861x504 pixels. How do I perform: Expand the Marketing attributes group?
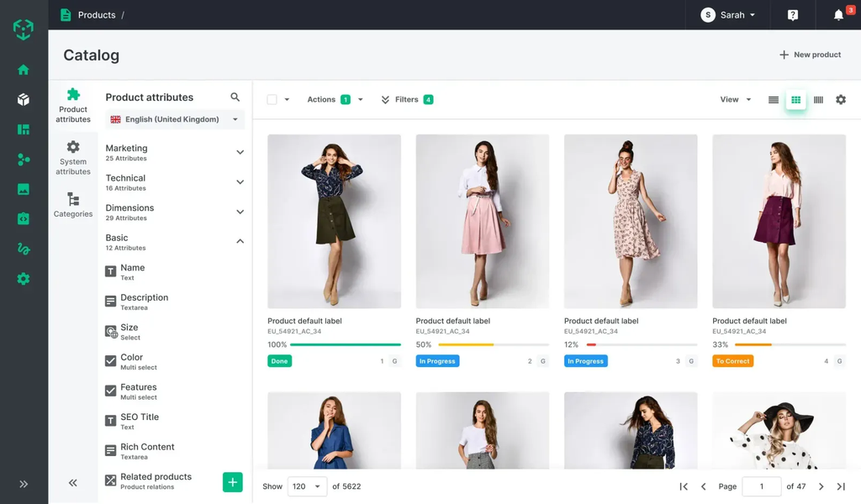pyautogui.click(x=240, y=152)
